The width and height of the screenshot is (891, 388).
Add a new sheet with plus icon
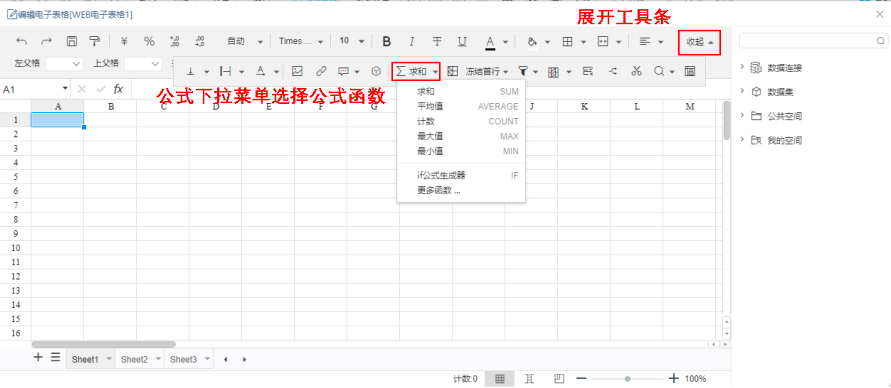pyautogui.click(x=38, y=357)
